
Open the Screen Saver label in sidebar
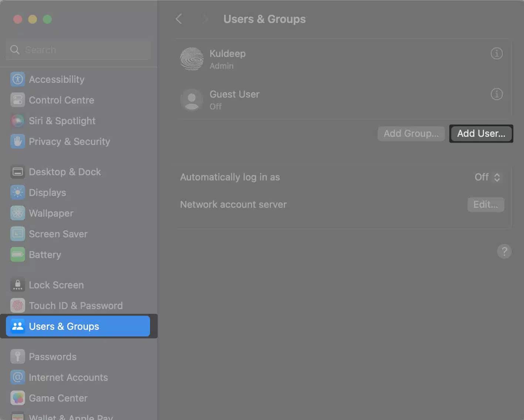coord(58,234)
